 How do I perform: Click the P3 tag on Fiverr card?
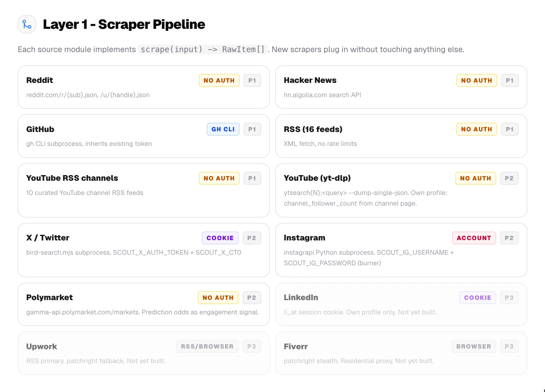[x=509, y=347]
